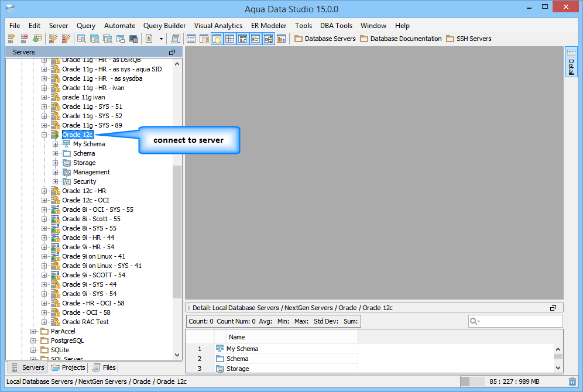Click the script scroll toolbar icon
The height and width of the screenshot is (392, 583).
176,38
